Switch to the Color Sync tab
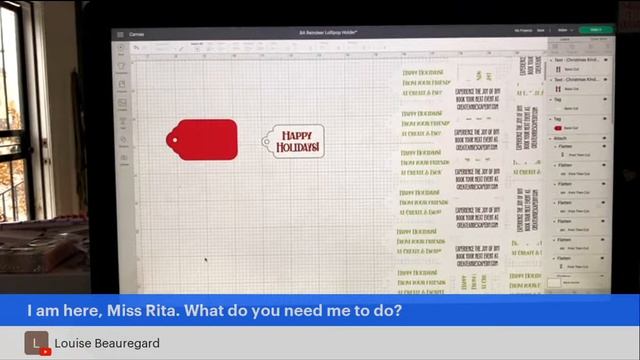The height and width of the screenshot is (360, 640). tap(599, 39)
